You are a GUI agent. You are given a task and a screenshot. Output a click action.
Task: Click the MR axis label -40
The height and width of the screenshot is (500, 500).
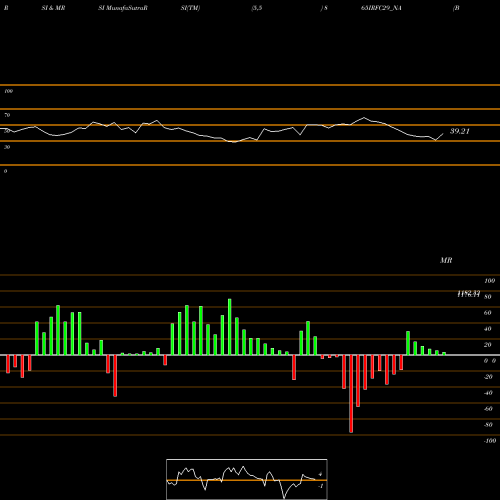[488, 393]
